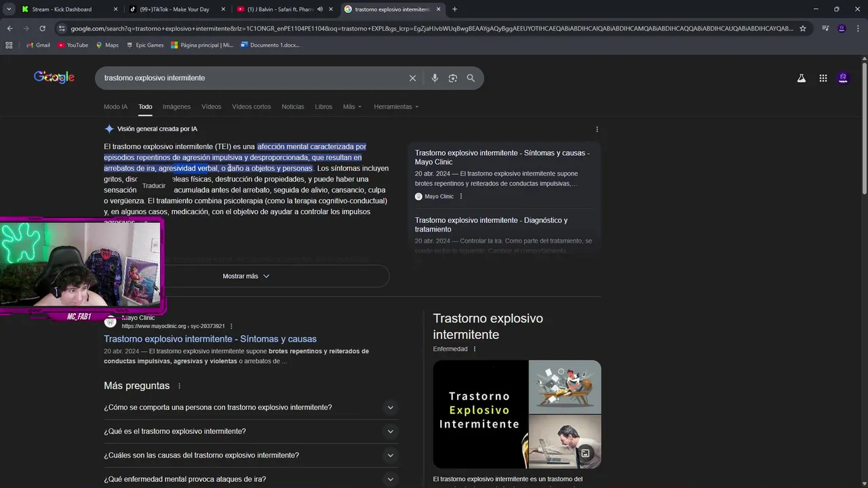Open YouTube bookmark

click(73, 45)
